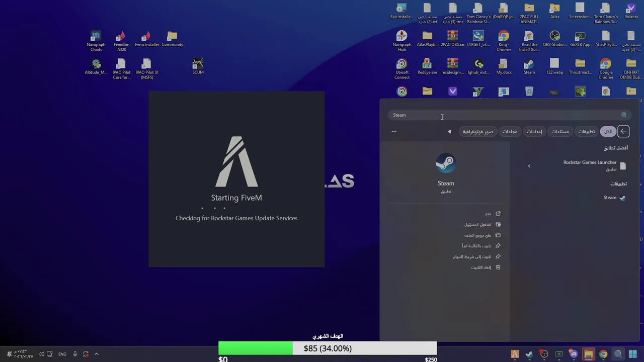The width and height of the screenshot is (644, 362).
Task: Click the taskbar Search icon
Action: 618,354
